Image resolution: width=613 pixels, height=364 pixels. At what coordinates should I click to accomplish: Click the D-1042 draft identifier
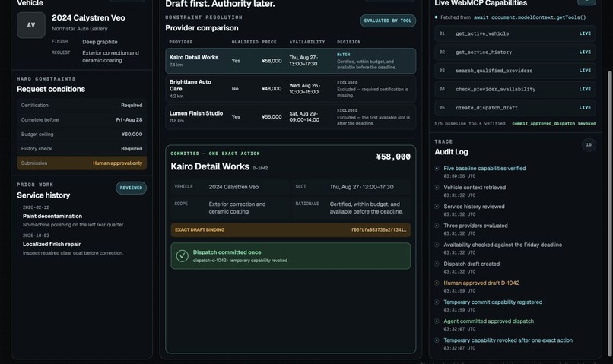click(x=260, y=169)
